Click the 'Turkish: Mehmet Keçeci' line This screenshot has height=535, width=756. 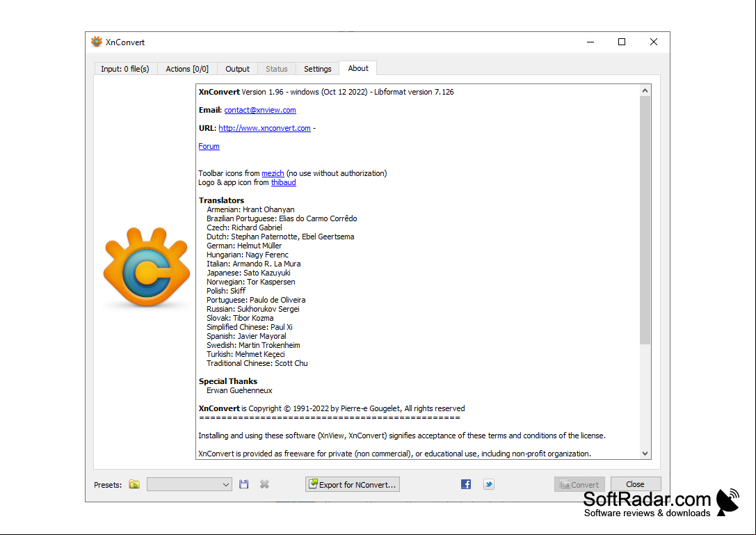(x=246, y=355)
